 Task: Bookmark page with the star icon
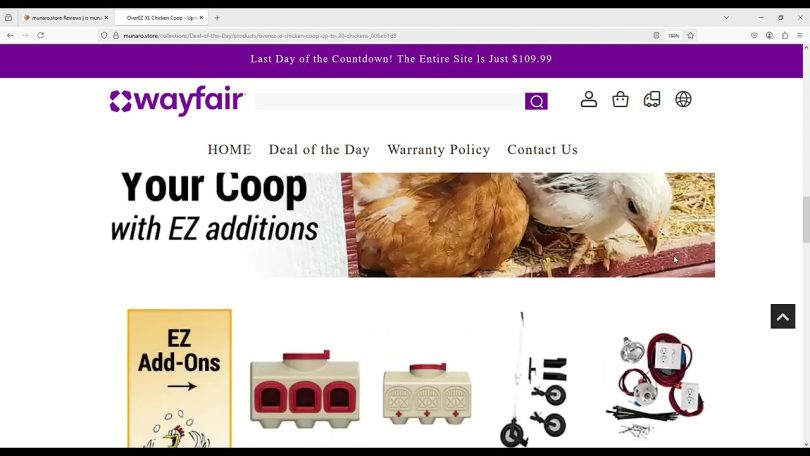(x=691, y=36)
